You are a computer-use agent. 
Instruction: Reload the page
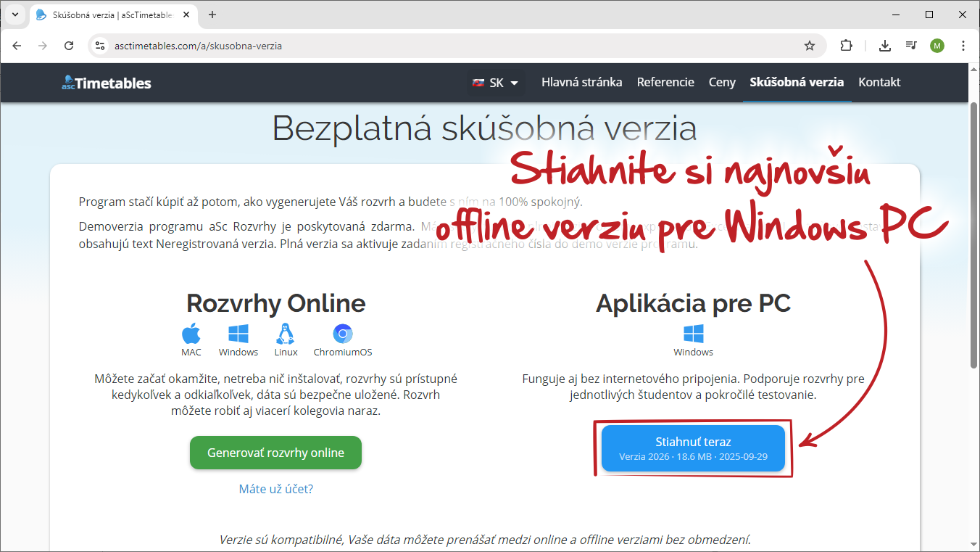69,46
